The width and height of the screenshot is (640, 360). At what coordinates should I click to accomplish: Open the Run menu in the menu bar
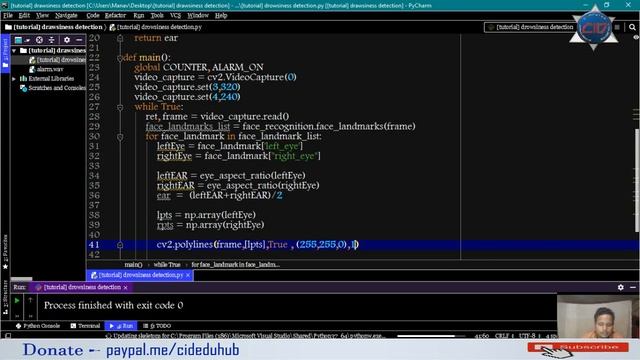[139, 16]
